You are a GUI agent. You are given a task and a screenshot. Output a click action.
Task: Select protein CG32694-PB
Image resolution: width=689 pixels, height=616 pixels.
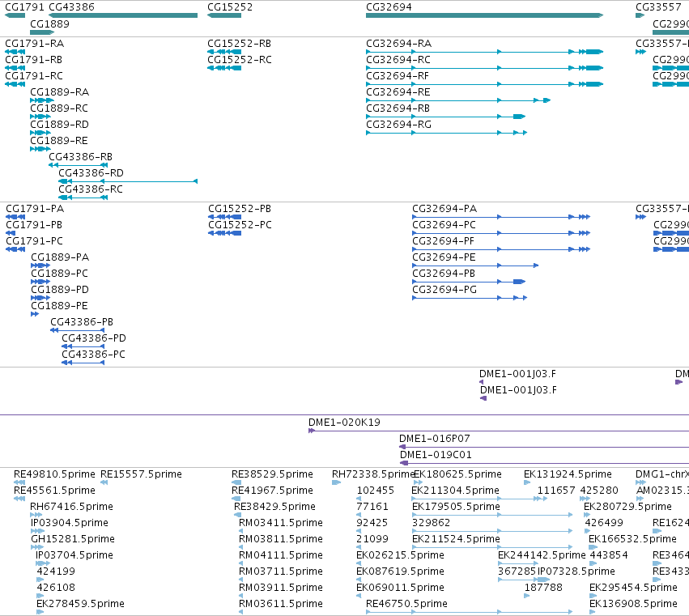[x=469, y=282]
